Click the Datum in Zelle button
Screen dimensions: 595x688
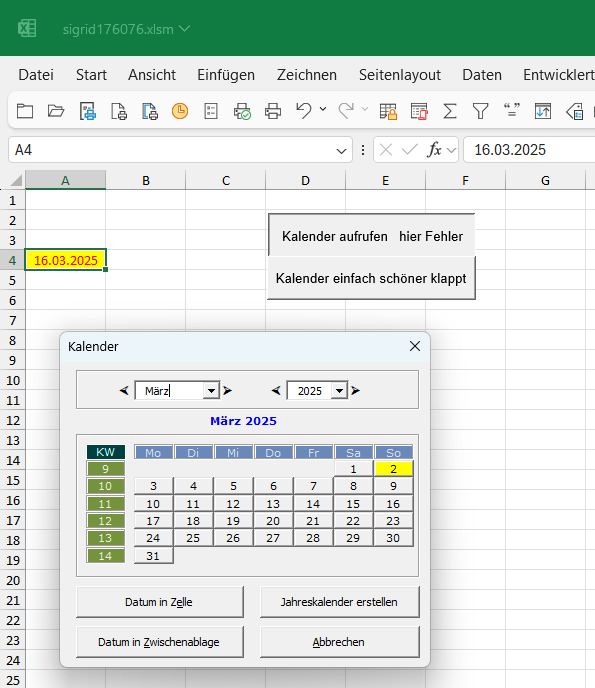[160, 602]
